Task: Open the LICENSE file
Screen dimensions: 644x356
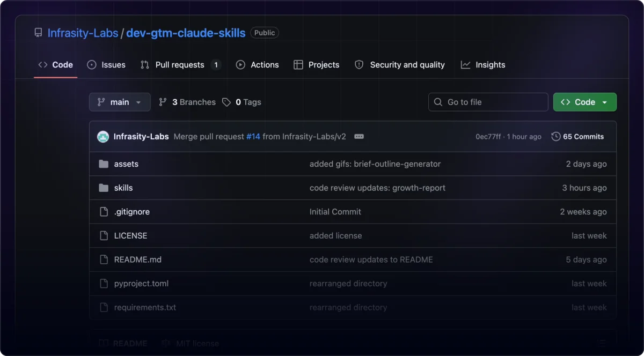Action: point(130,235)
